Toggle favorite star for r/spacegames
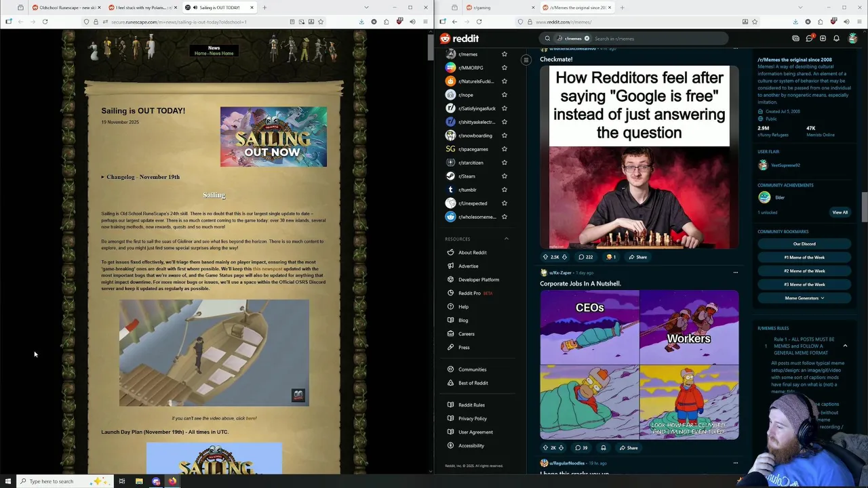 504,149
